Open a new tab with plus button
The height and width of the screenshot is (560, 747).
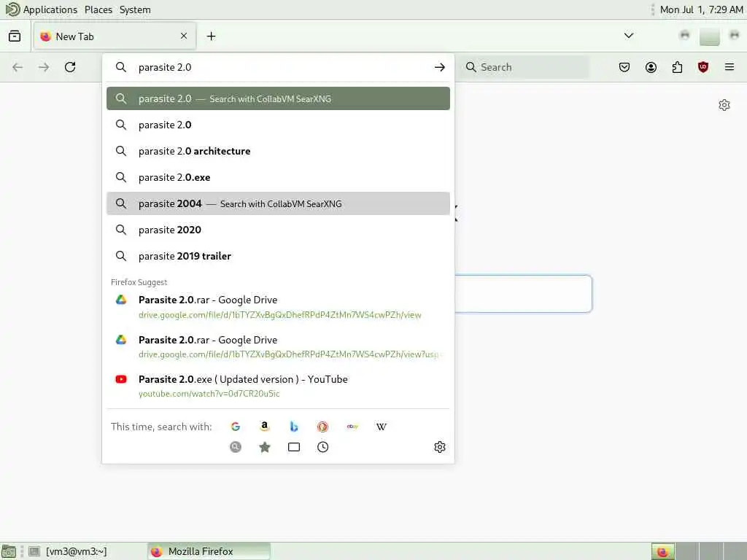coord(211,36)
